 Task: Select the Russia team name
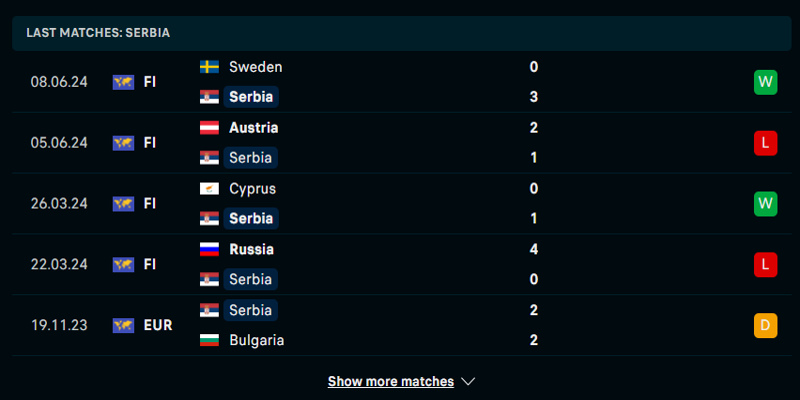pos(251,250)
